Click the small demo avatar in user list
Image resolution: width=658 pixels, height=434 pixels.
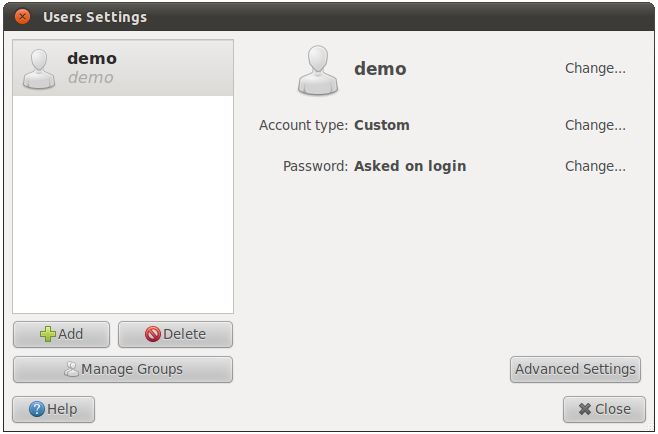pos(40,69)
